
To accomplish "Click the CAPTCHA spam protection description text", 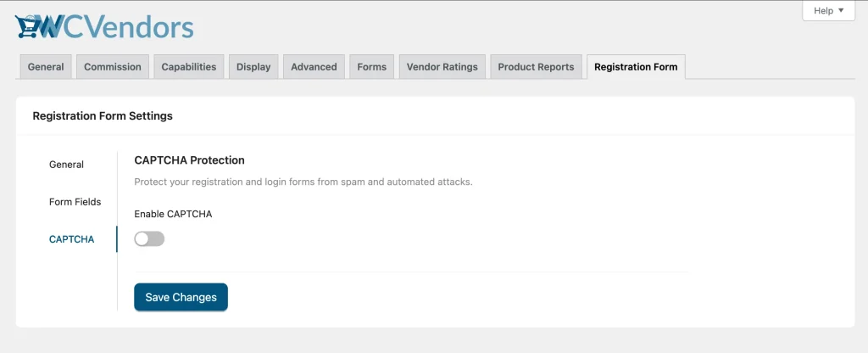I will 303,182.
